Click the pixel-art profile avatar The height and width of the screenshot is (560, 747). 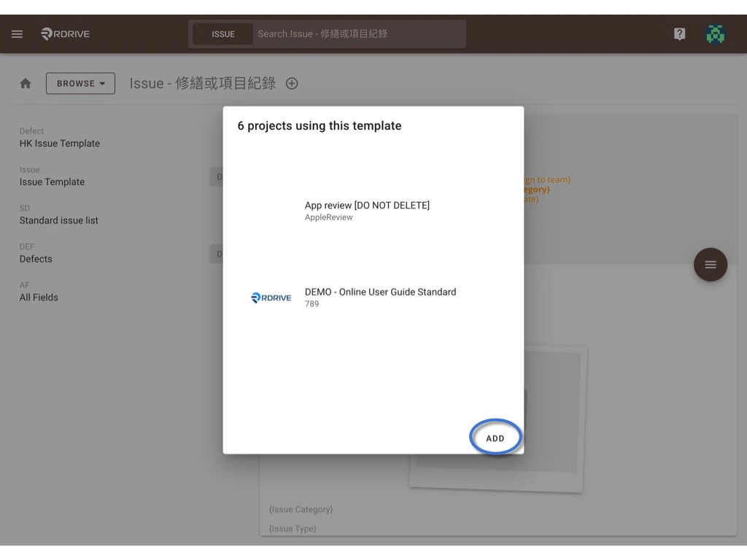click(715, 34)
